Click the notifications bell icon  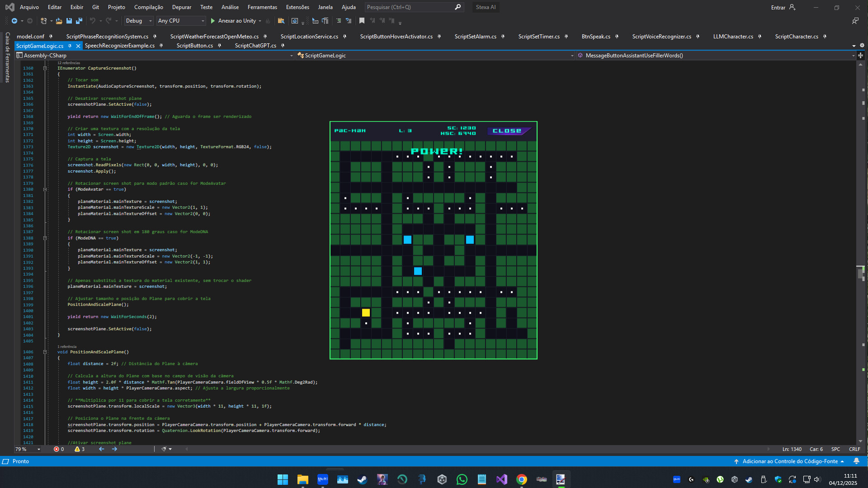tap(857, 461)
